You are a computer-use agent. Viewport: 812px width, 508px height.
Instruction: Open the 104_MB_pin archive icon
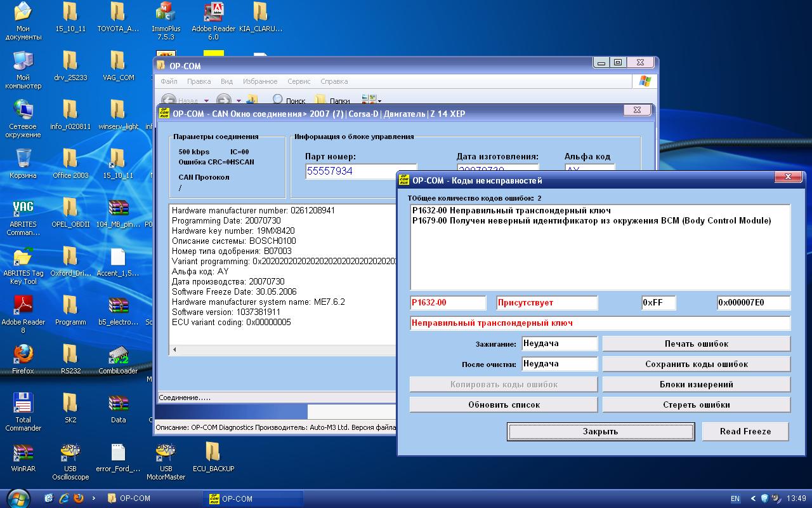pyautogui.click(x=118, y=212)
